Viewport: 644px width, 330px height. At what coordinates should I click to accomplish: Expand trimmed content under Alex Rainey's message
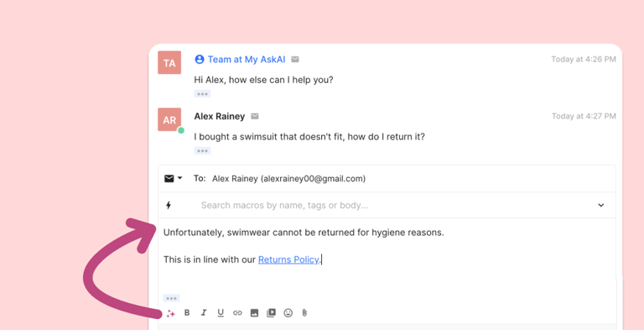pyautogui.click(x=202, y=150)
